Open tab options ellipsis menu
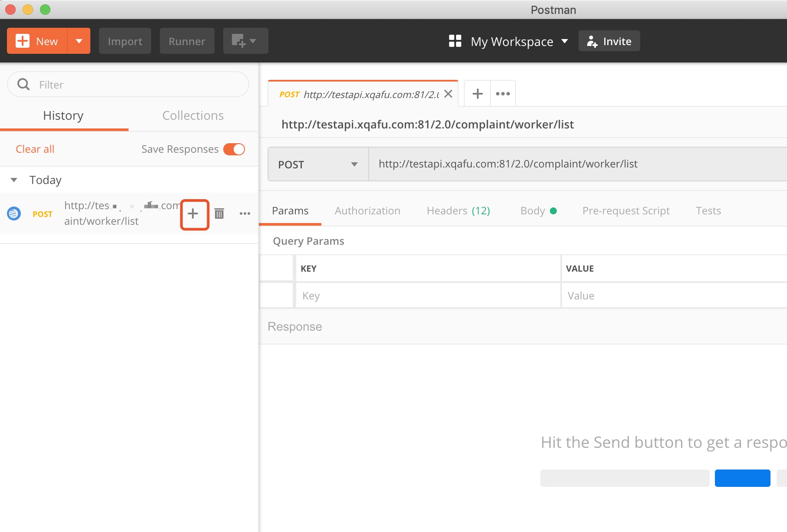This screenshot has width=787, height=532. coord(503,94)
